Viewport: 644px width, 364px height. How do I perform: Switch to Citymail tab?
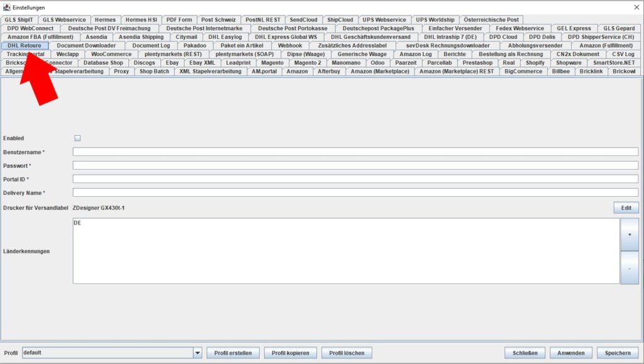point(186,37)
